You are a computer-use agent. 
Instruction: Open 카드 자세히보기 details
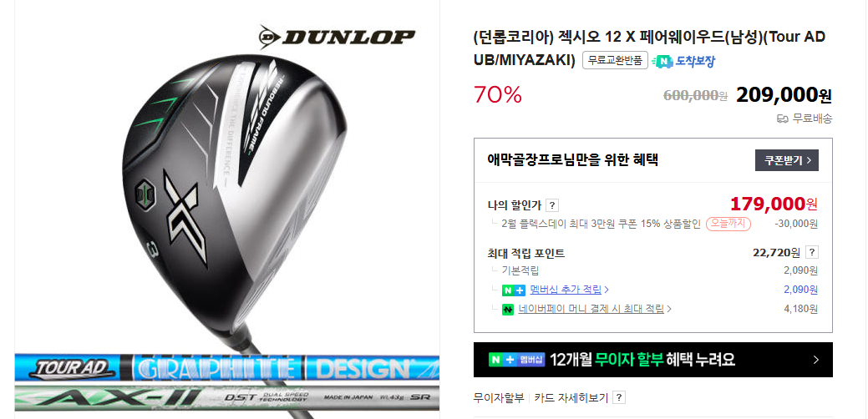[571, 397]
